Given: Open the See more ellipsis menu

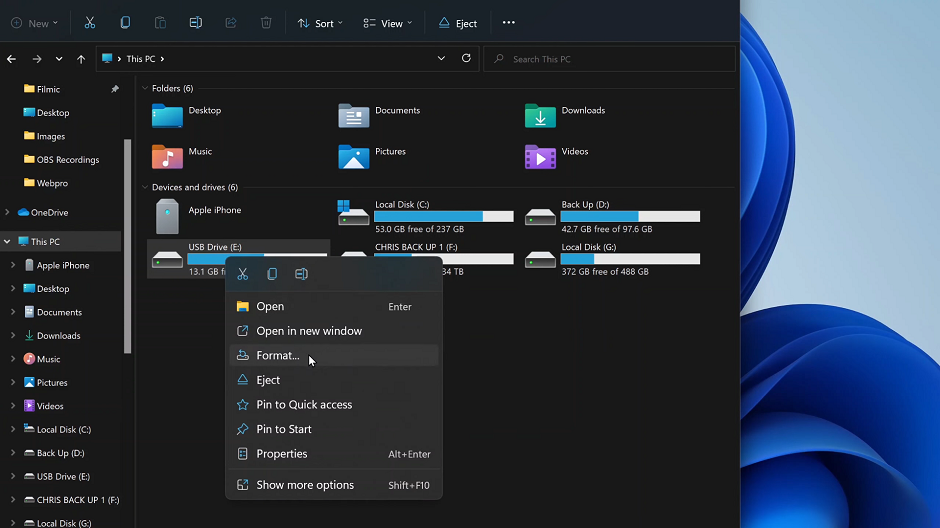Looking at the screenshot, I should point(508,23).
